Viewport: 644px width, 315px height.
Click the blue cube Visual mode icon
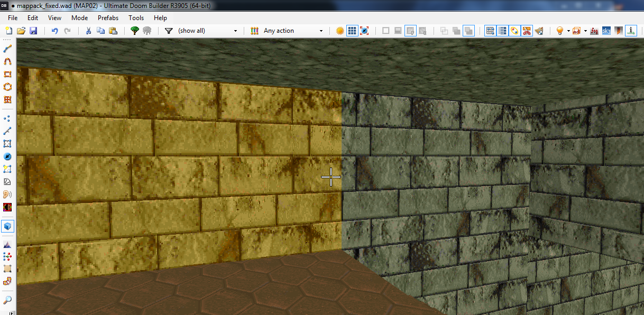[x=7, y=226]
